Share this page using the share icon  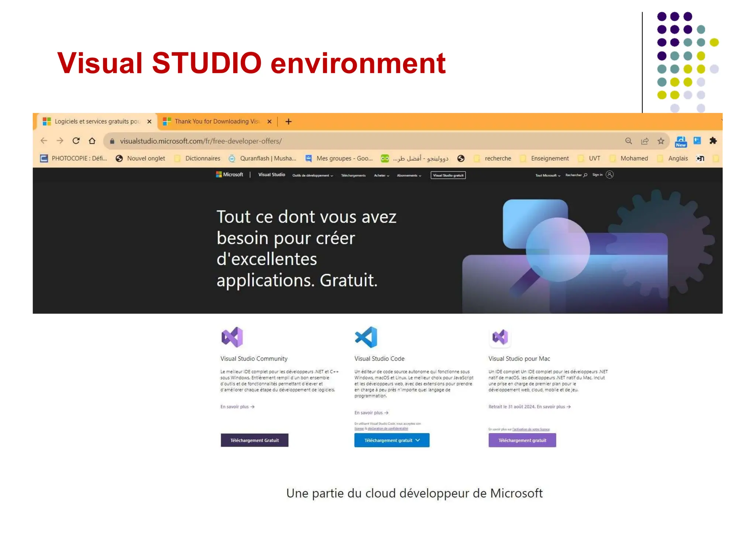click(x=645, y=141)
